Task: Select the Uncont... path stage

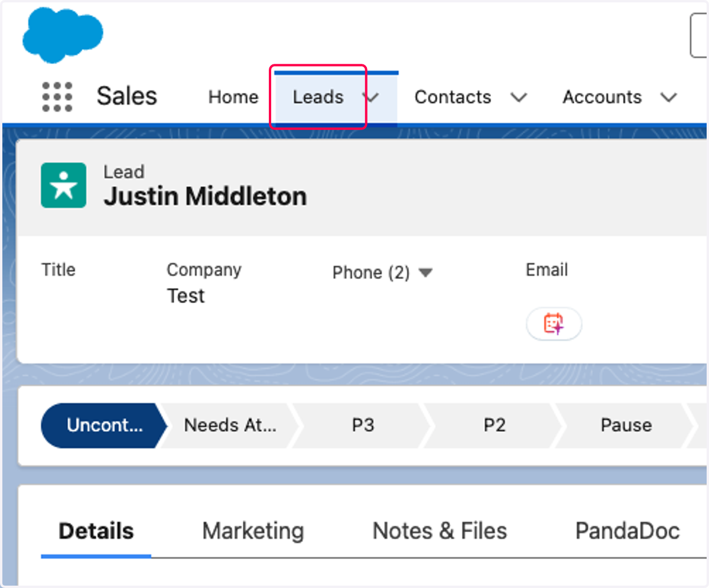Action: click(105, 425)
